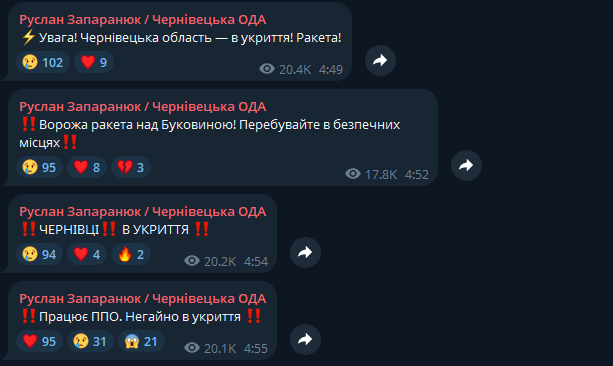Toggle fire reaction showing 2

(x=131, y=255)
